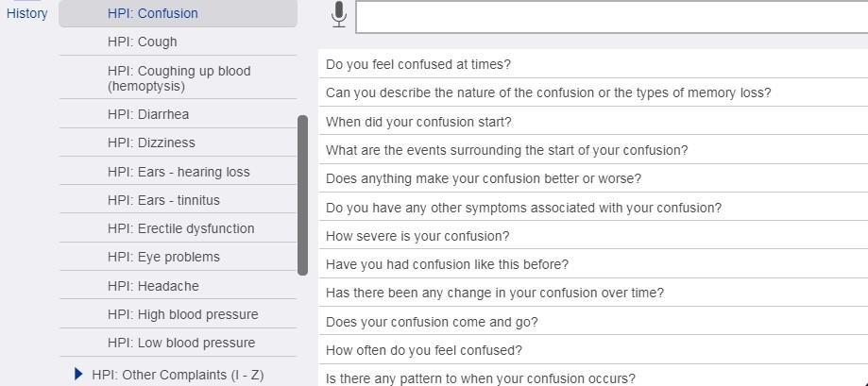Select HPI: Ears - tinnitus
This screenshot has height=386, width=868.
(x=163, y=200)
